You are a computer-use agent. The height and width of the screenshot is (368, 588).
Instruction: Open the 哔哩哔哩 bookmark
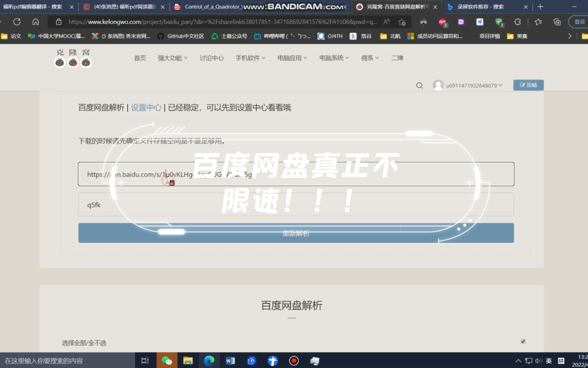282,36
